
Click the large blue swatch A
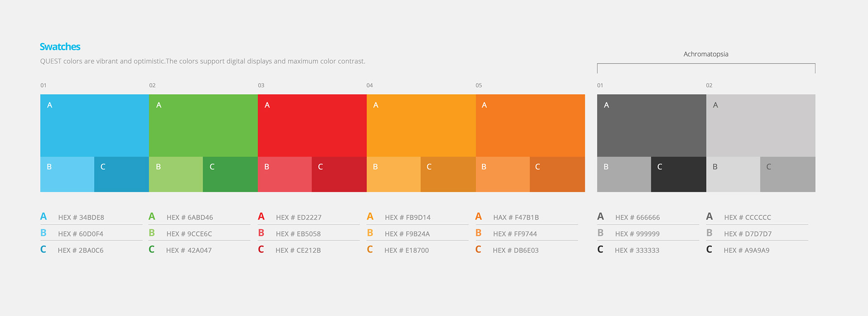tap(94, 125)
